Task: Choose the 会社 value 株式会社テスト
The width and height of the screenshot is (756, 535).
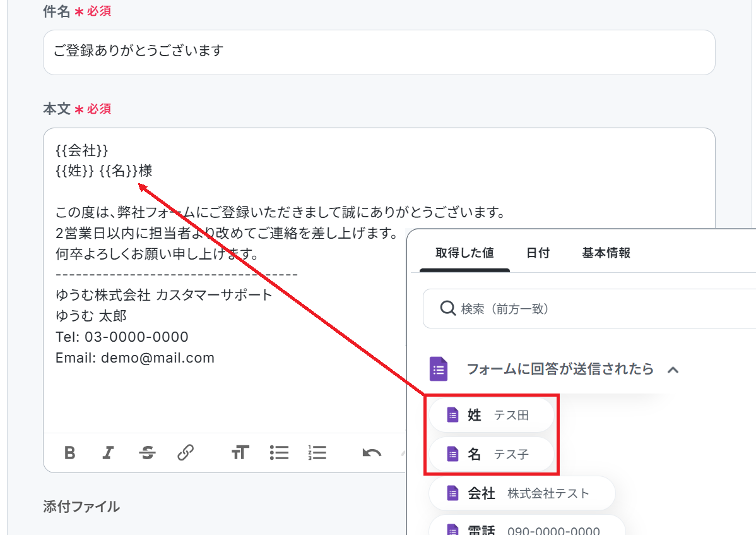Action: coord(521,493)
